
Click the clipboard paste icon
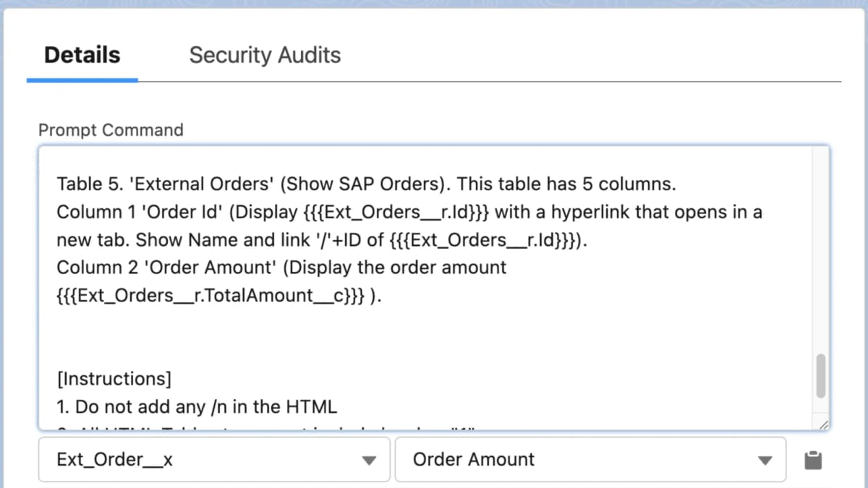point(812,460)
